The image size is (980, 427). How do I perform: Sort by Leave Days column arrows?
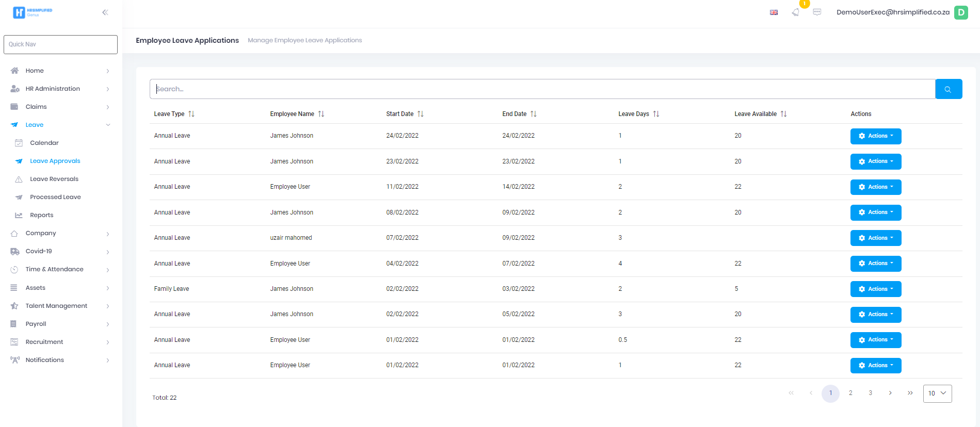(x=656, y=114)
